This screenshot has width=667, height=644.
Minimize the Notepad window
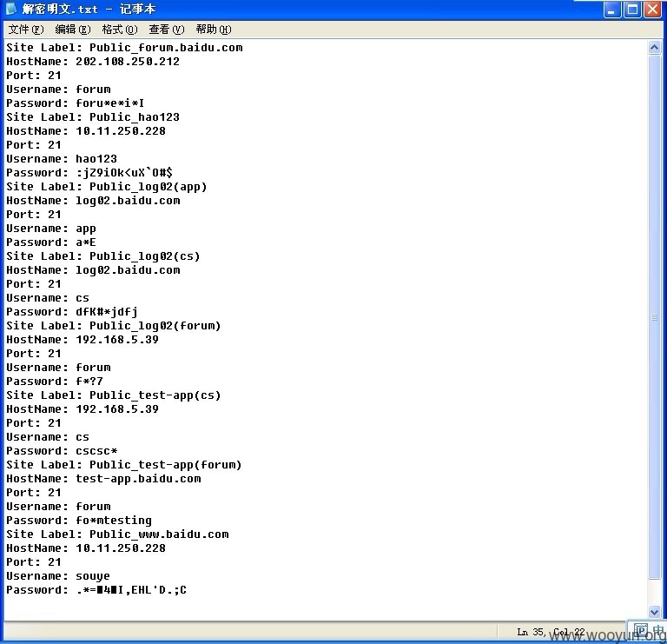click(612, 10)
